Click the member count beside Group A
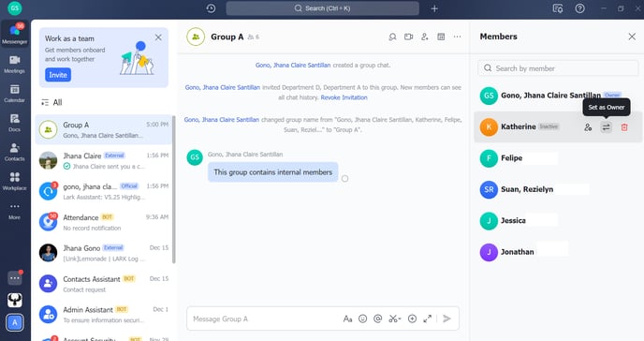This screenshot has width=644, height=341. pyautogui.click(x=254, y=37)
